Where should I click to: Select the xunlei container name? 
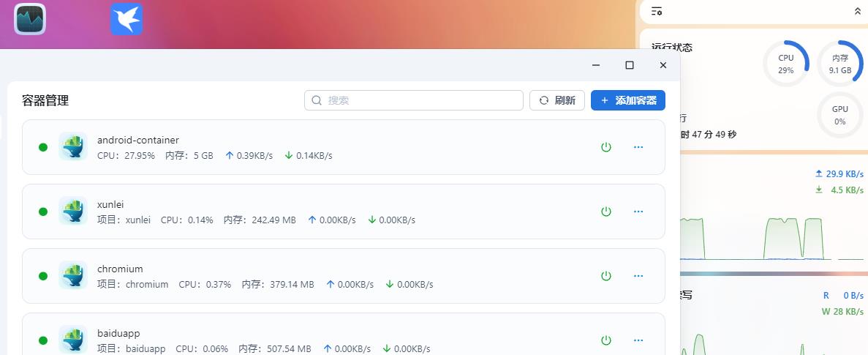click(x=110, y=204)
